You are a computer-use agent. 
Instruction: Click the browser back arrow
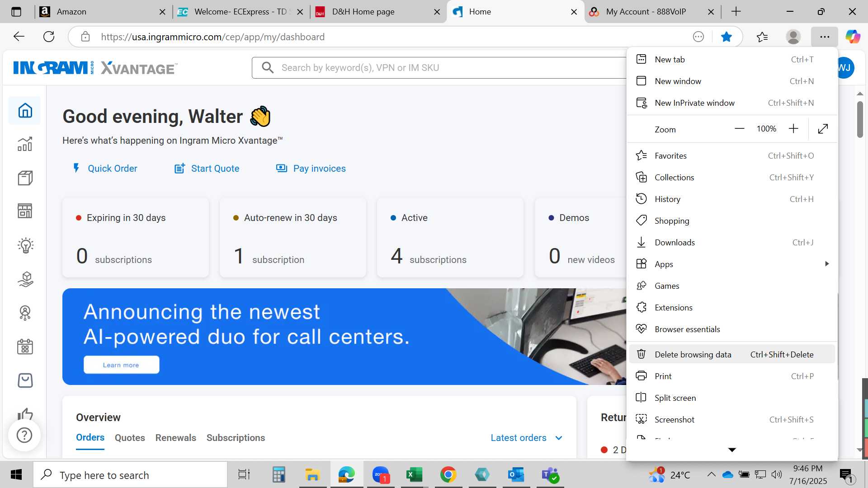(x=19, y=37)
